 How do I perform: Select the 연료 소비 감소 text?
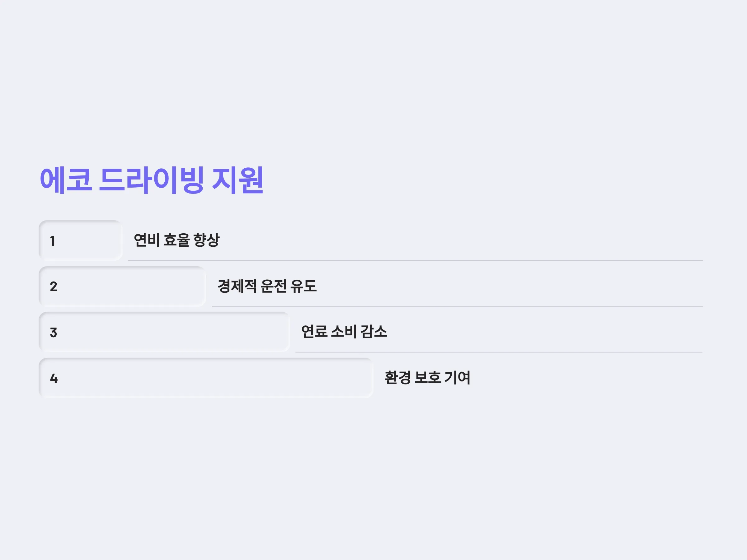tap(344, 331)
